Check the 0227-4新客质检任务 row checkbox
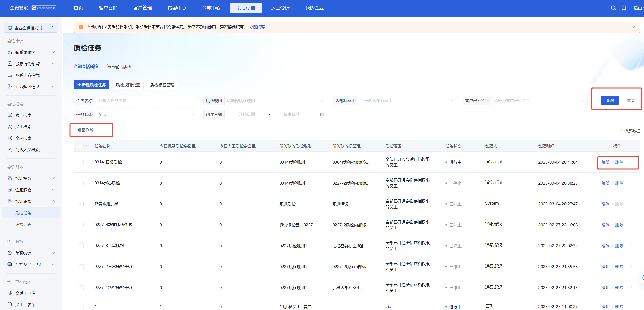 (81, 225)
